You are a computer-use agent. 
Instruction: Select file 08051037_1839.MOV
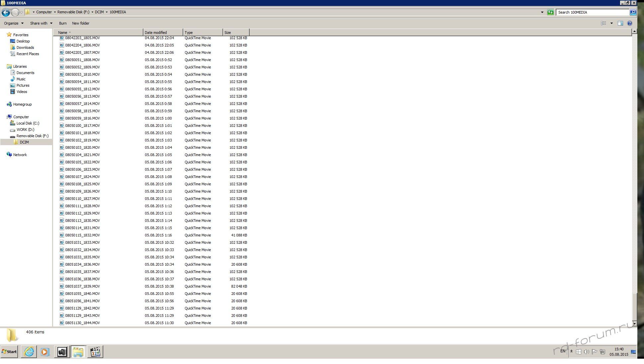(x=82, y=286)
